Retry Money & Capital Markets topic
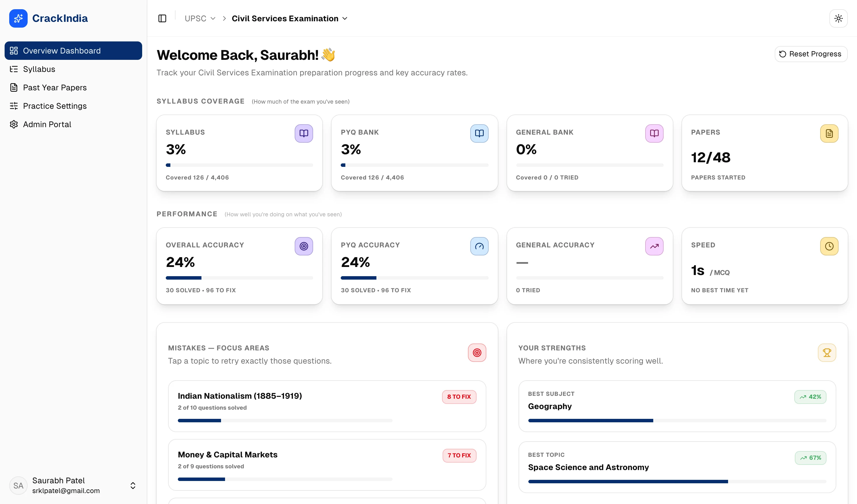The width and height of the screenshot is (857, 504). 327,465
